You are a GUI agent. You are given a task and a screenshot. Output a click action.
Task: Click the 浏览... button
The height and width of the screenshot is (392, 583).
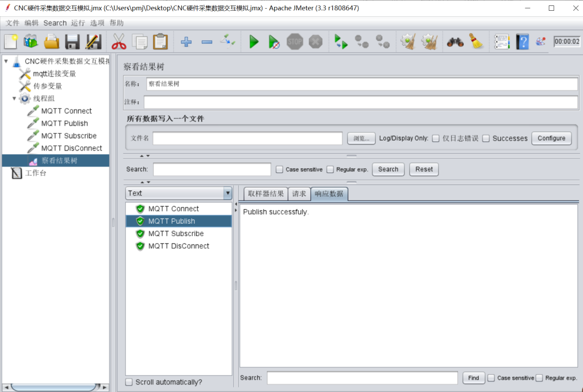coord(361,138)
